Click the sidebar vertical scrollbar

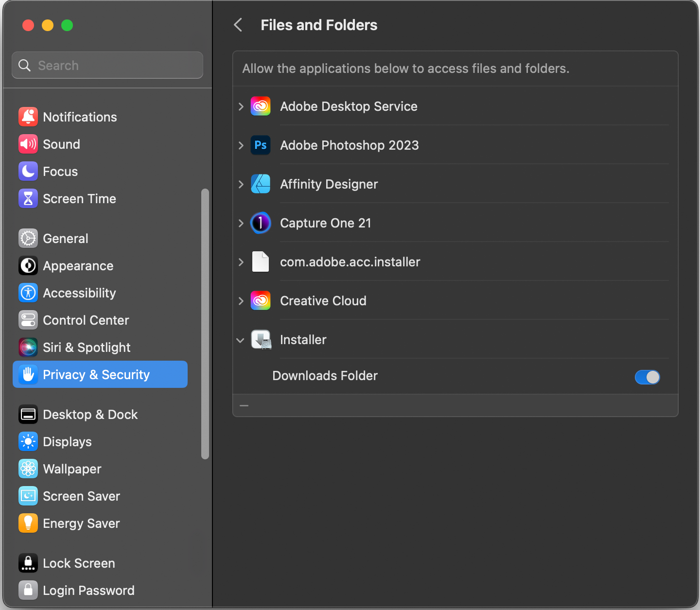tap(205, 324)
